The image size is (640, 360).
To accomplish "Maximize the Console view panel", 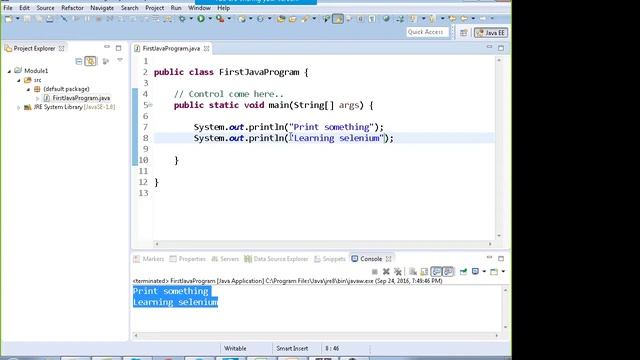I will pyautogui.click(x=501, y=258).
